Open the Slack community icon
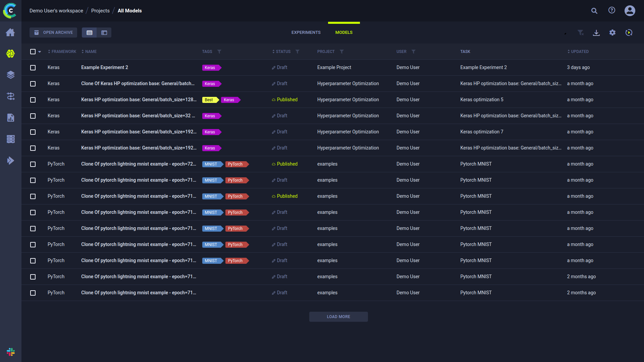 (10, 352)
